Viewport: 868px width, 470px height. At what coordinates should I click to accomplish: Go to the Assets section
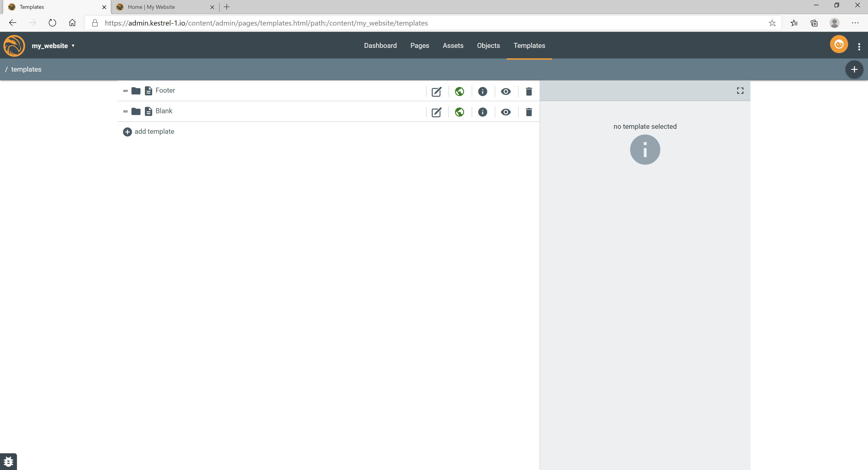coord(453,45)
